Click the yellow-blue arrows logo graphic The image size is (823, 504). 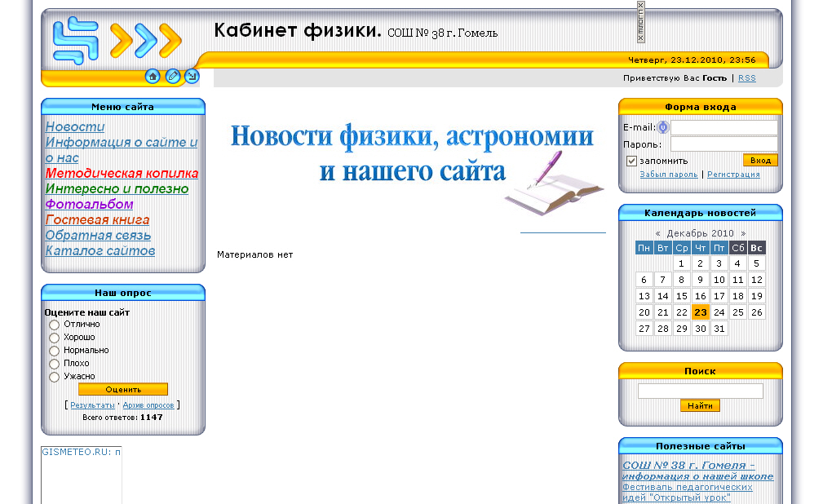click(x=146, y=40)
